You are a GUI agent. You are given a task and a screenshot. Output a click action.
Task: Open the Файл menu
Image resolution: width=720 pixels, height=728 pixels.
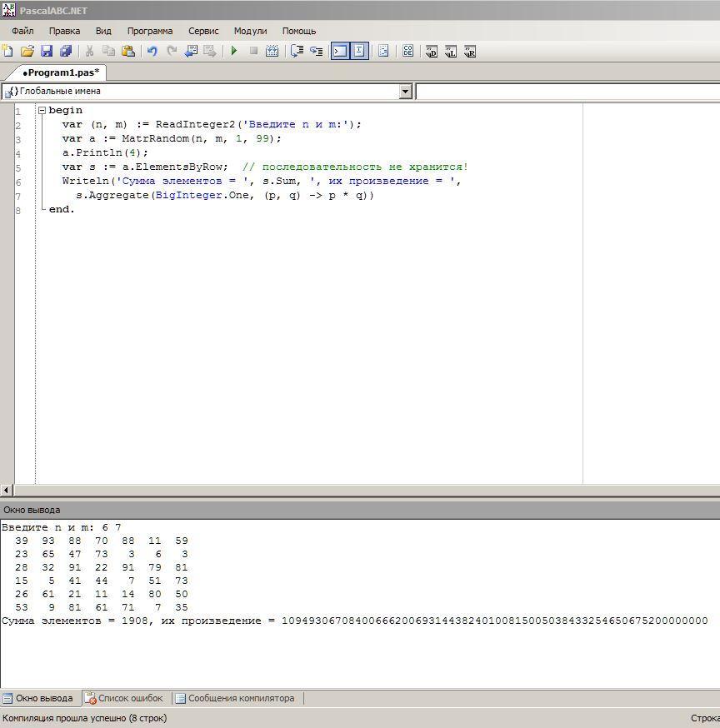pyautogui.click(x=22, y=31)
